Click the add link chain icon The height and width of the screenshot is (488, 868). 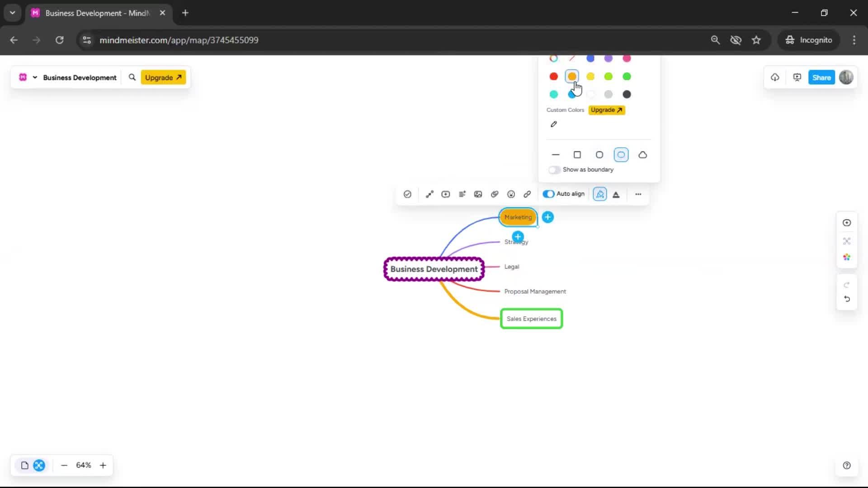pyautogui.click(x=527, y=194)
